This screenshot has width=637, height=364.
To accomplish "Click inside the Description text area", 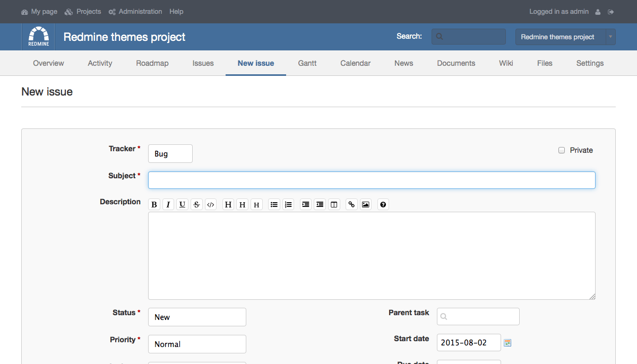I will [372, 256].
